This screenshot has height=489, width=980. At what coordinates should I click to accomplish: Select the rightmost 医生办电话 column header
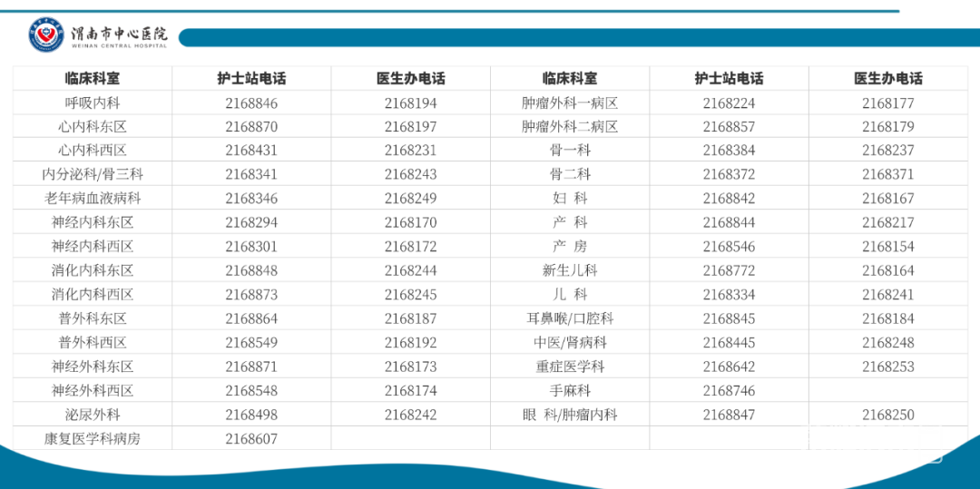[887, 79]
